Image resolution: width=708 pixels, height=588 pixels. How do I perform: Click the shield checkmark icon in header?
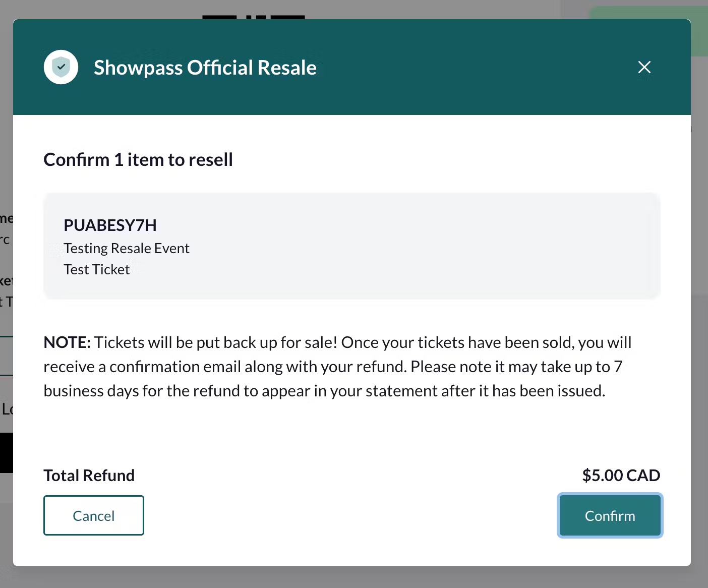[61, 67]
